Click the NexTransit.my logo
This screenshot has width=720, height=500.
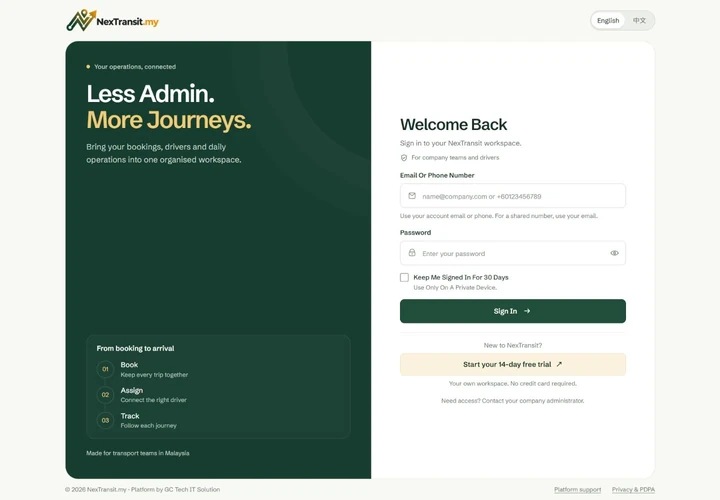112,21
